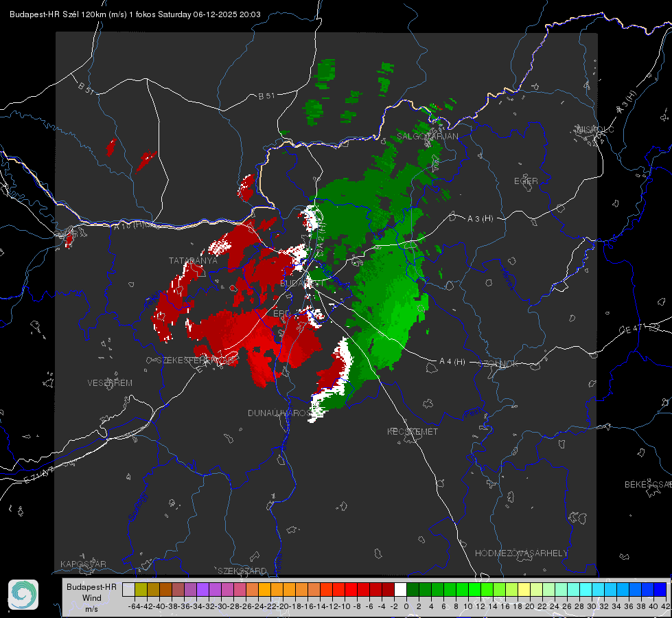672x618 pixels.
Task: Click the blue 'Pest' county label
Action: tap(473, 413)
